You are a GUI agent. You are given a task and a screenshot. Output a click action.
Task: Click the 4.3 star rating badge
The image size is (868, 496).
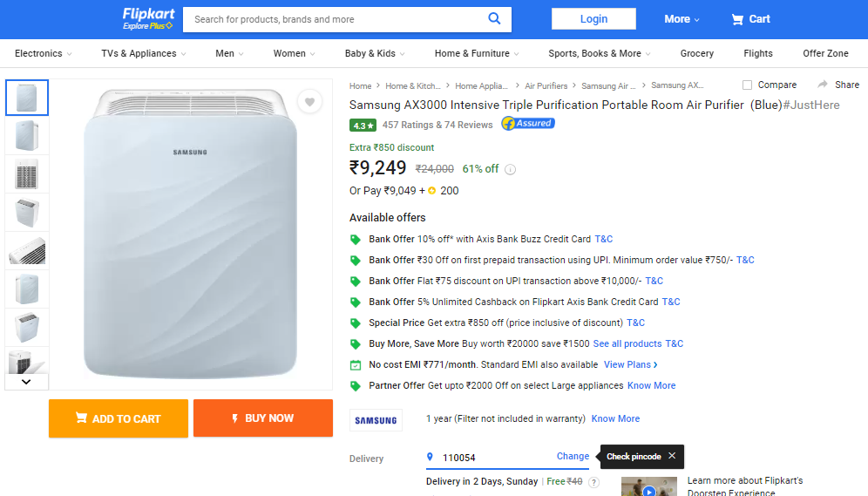point(363,126)
